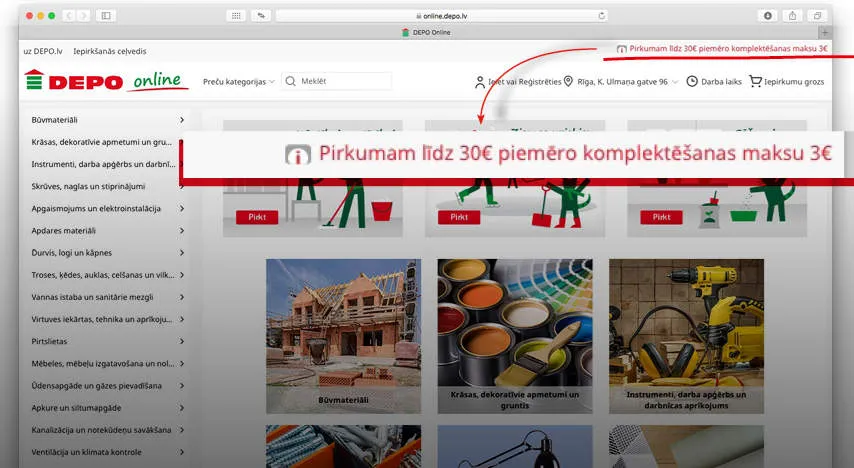Toggle the Safari sidebar button
Screen dimensions: 854x468
point(106,16)
